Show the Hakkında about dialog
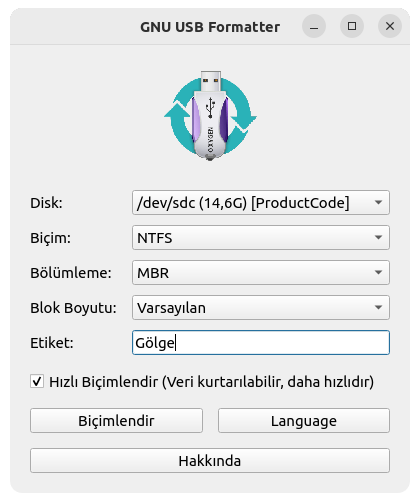The height and width of the screenshot is (503, 420). point(210,460)
